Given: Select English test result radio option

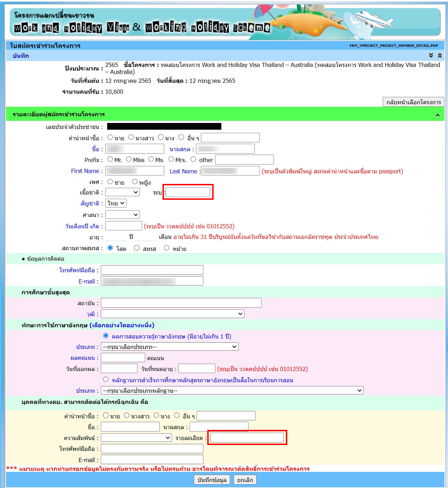Looking at the screenshot, I should point(106,335).
